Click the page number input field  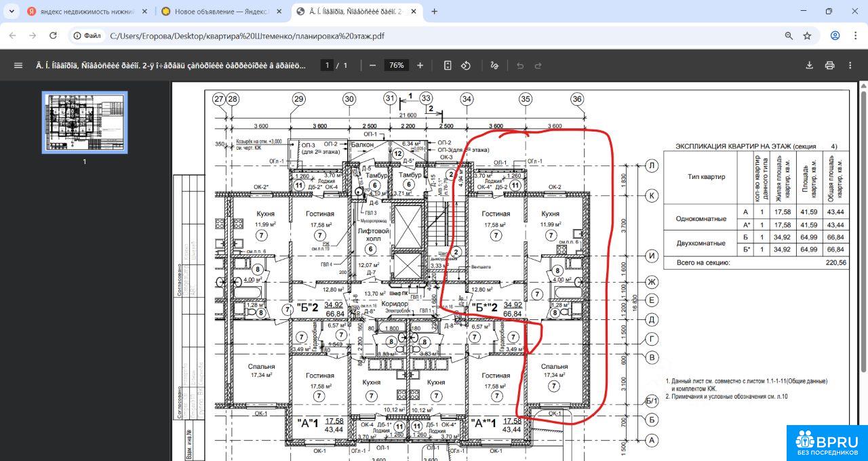pyautogui.click(x=327, y=65)
